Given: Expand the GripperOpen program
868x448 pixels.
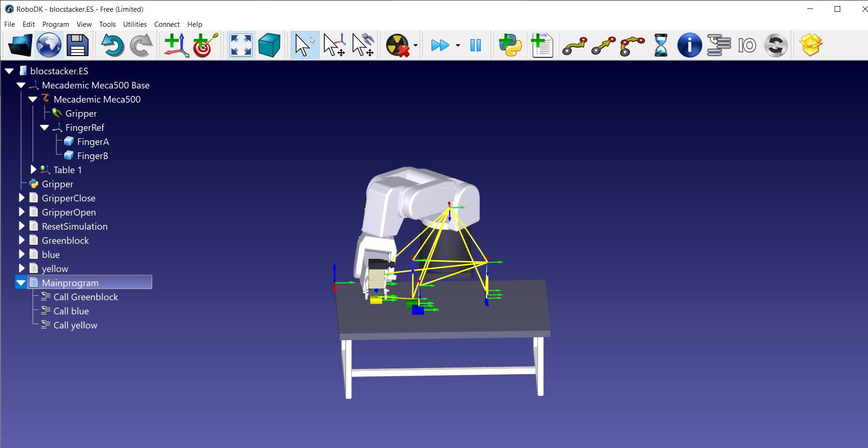Looking at the screenshot, I should tap(21, 212).
